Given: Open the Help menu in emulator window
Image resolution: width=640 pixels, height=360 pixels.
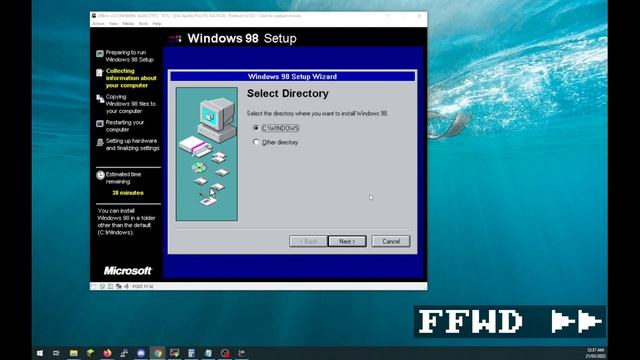Looking at the screenshot, I should coord(157,24).
